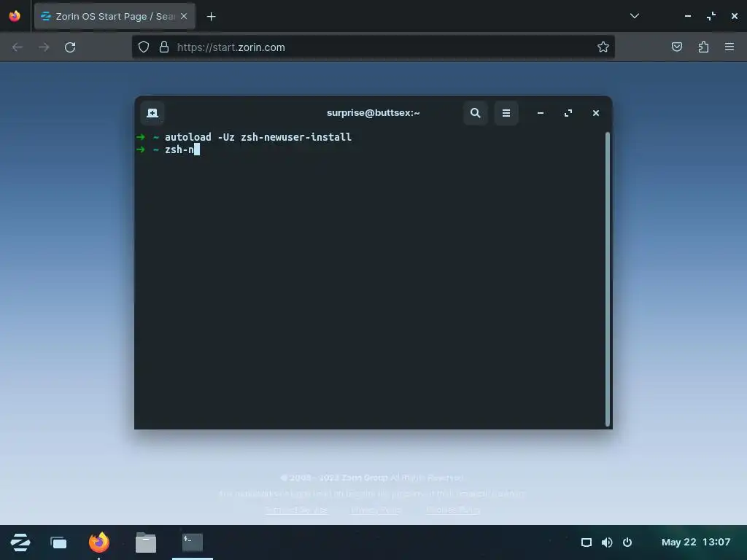
Task: Click the terminal vertical scrollbar
Action: point(608,279)
